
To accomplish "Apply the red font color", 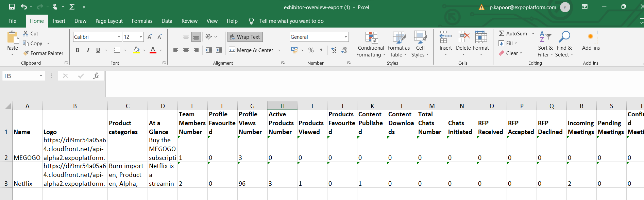I will coord(153,50).
